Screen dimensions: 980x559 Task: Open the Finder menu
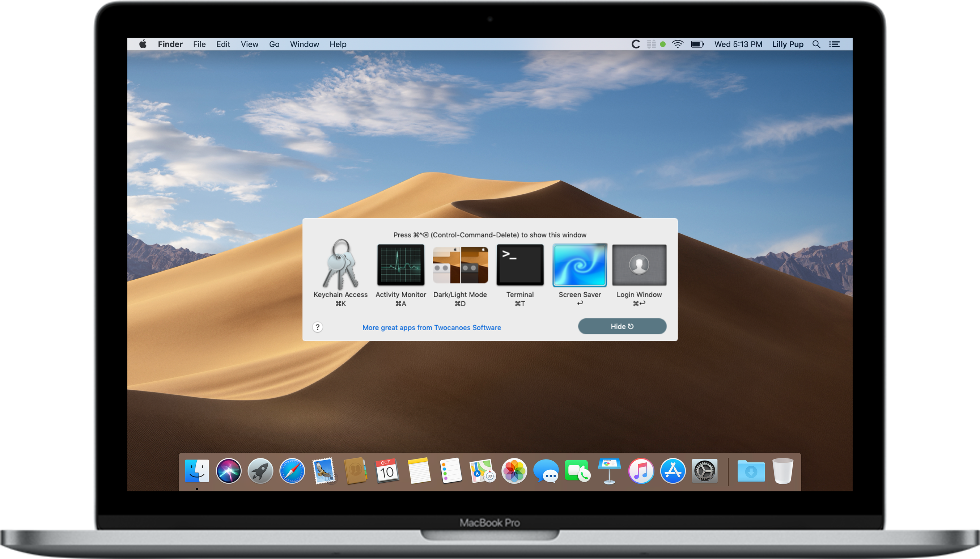[170, 44]
